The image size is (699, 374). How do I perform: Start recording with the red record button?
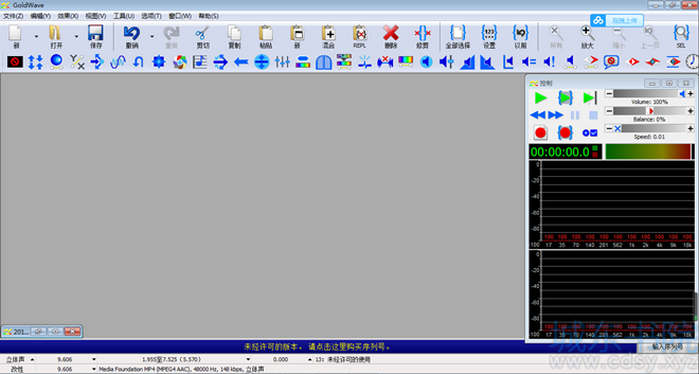(541, 133)
